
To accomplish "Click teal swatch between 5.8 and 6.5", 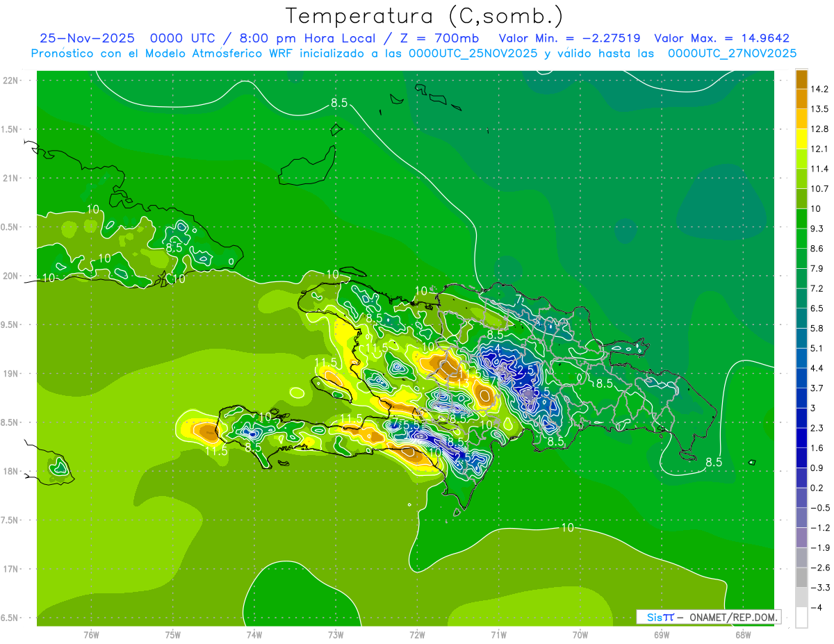I will [801, 318].
